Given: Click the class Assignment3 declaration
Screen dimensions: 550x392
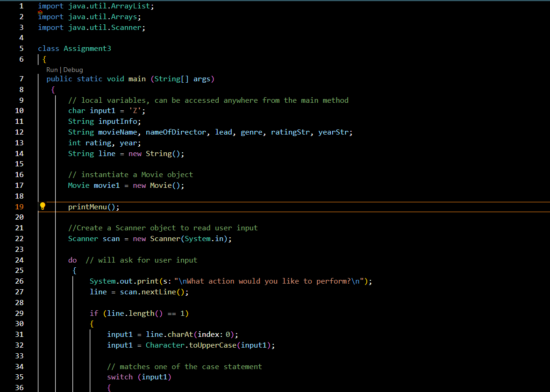Looking at the screenshot, I should [x=75, y=48].
